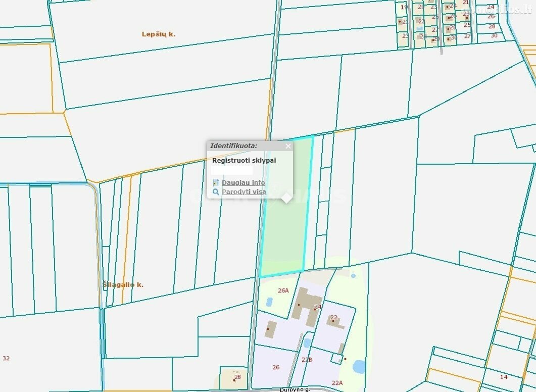Viewport: 536px width, 392px height.
Task: Select the large parcel labeled 26
Action: [x=276, y=367]
